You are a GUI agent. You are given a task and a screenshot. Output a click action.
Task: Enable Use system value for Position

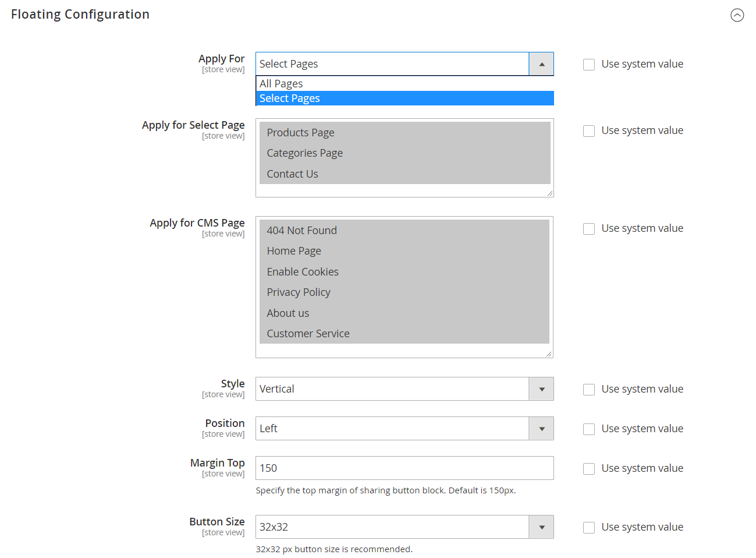(589, 429)
